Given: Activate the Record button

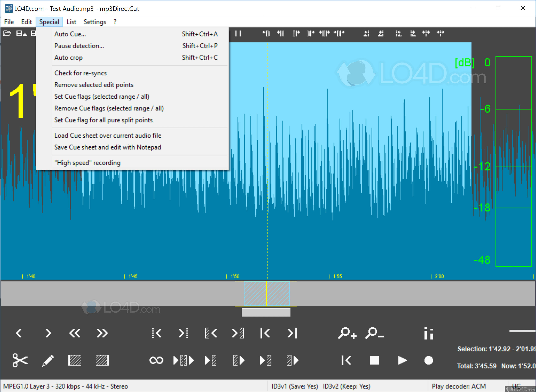Looking at the screenshot, I should click(429, 360).
